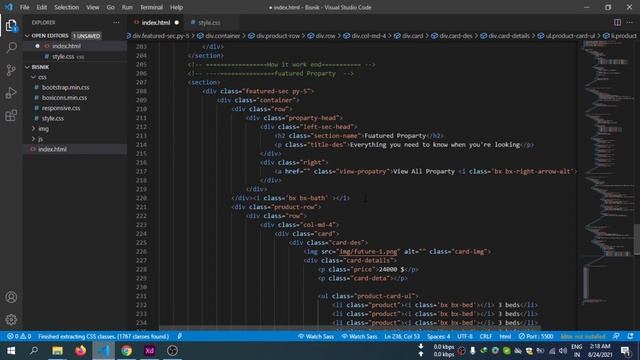Viewport: 640px width, 360px height.
Task: Select index.html in Open Editors list
Action: (x=67, y=46)
